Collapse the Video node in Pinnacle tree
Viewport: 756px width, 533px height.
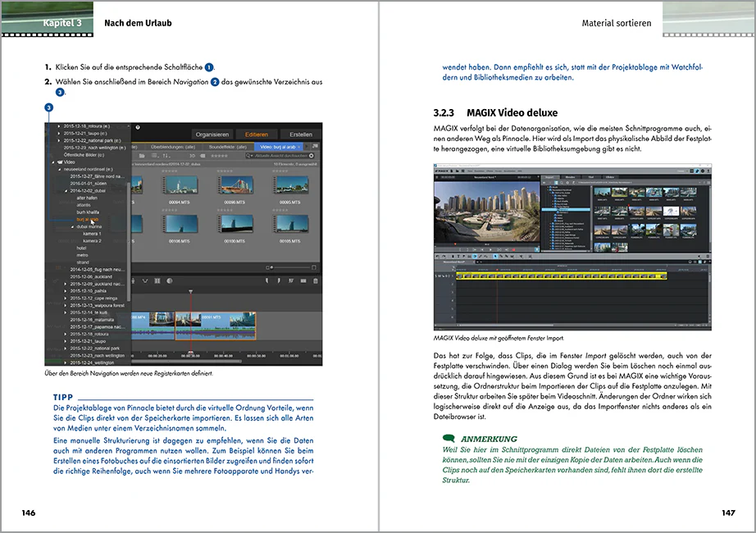click(x=53, y=162)
